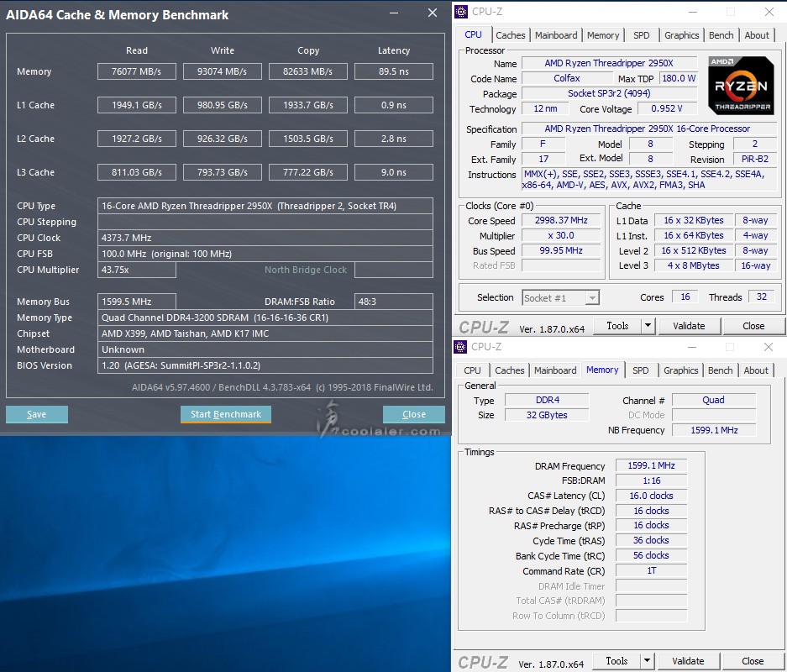Click Memory Write value 93074 MB/s
Image resolution: width=787 pixels, height=672 pixels.
(x=223, y=71)
